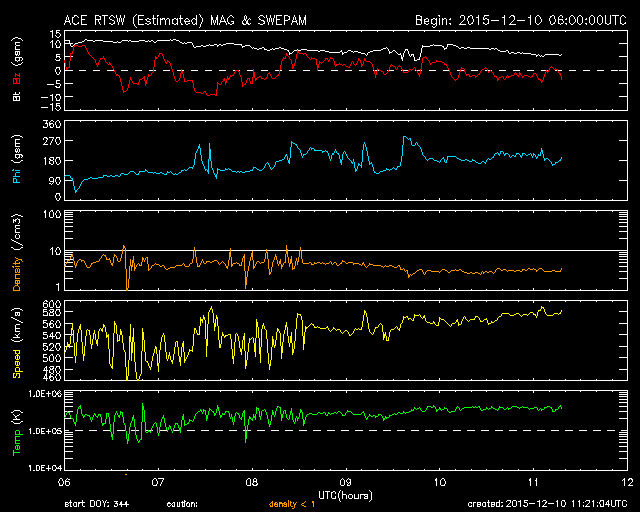Click the "580" tick on the Speed axis

pyautogui.click(x=52, y=312)
